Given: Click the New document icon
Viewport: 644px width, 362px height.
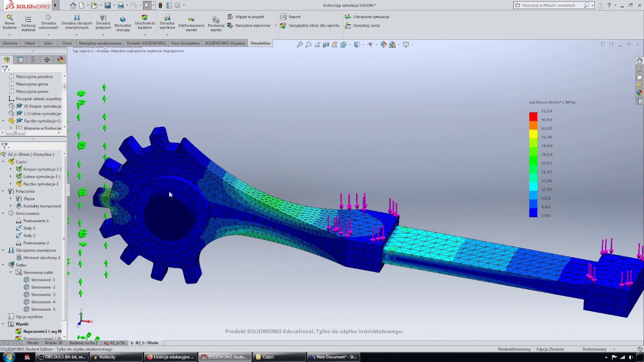Looking at the screenshot, I should [82, 6].
